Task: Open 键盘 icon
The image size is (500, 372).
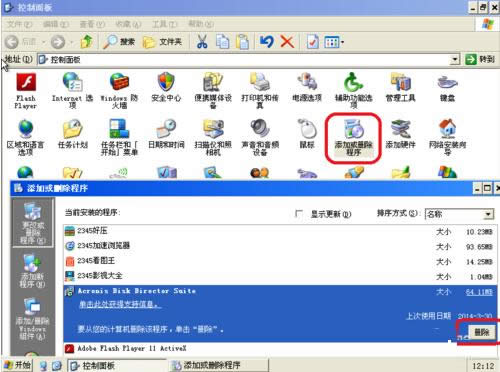Action: 447,88
